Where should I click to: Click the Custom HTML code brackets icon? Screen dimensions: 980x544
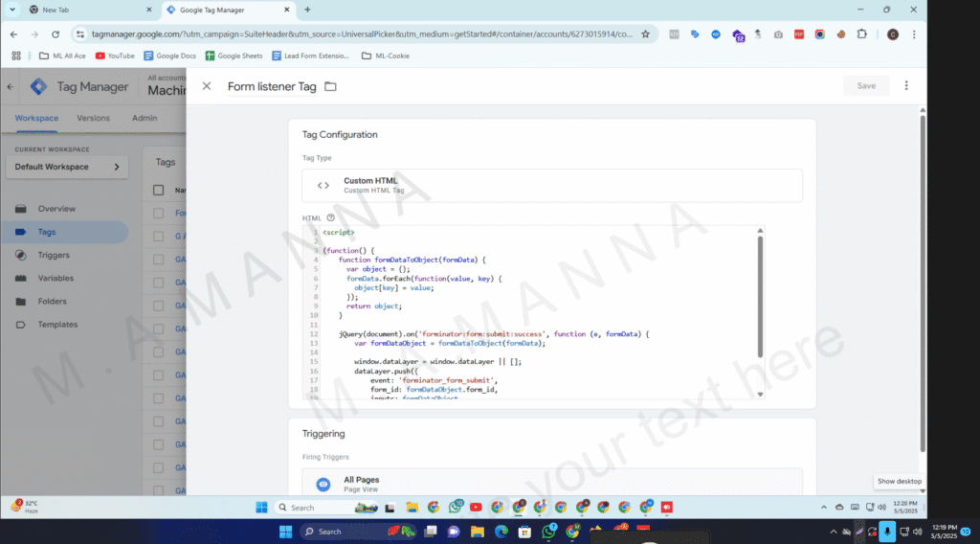pyautogui.click(x=323, y=186)
